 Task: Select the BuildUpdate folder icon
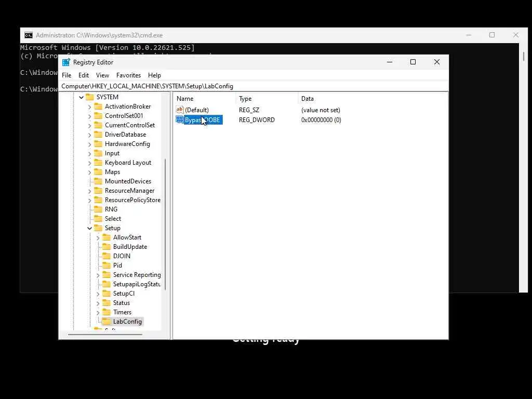[x=107, y=247]
